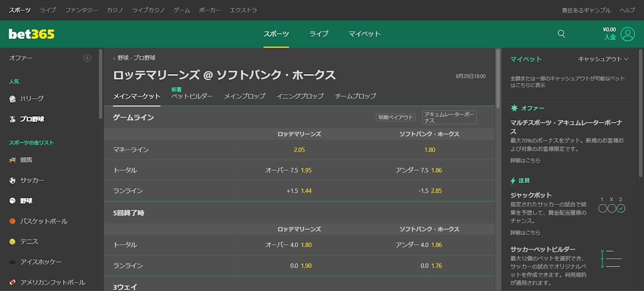The image size is (644, 291).
Task: Switch to the メインマーケット tab
Action: [136, 96]
